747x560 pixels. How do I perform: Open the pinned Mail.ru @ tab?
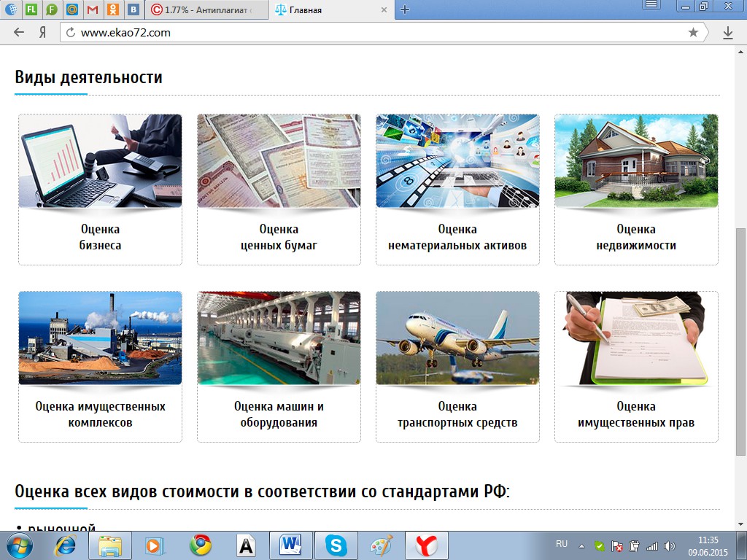(x=72, y=9)
